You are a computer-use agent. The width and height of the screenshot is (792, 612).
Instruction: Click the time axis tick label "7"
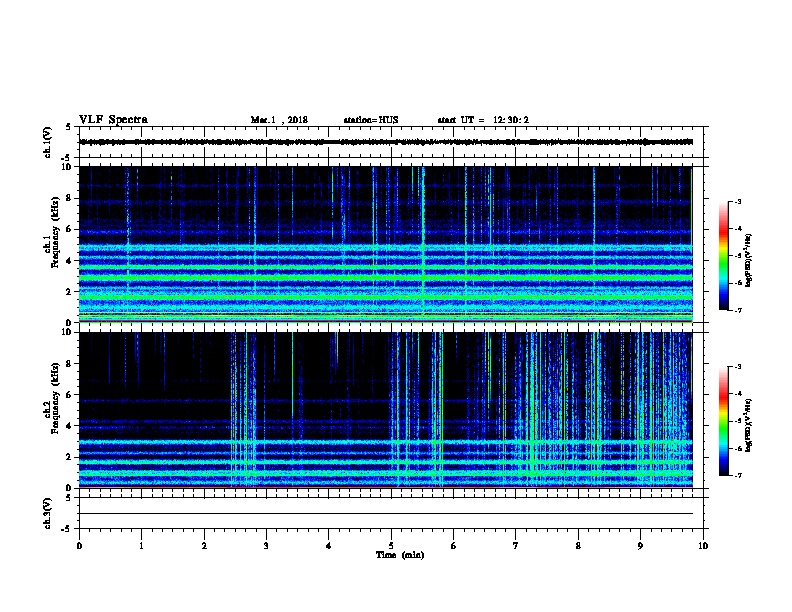coord(516,546)
